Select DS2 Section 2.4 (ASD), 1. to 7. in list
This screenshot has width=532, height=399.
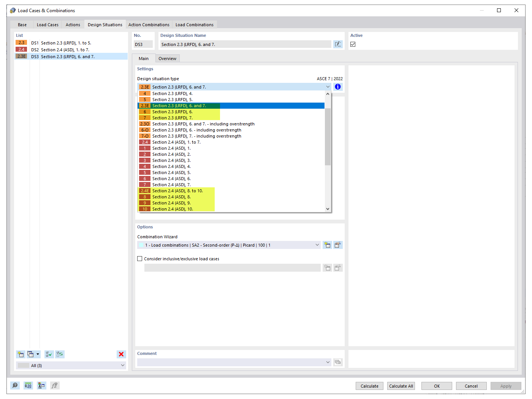(x=71, y=50)
